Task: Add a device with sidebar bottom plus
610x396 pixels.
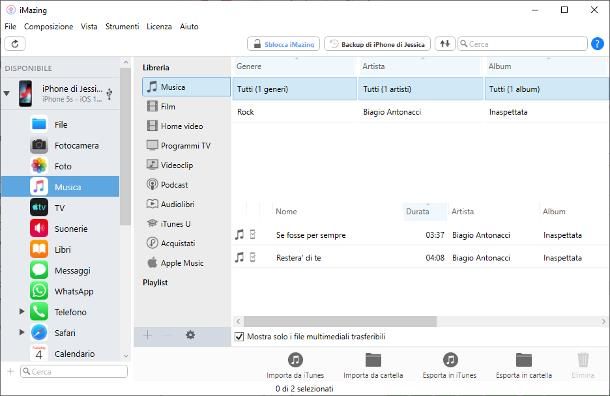Action: pos(11,371)
